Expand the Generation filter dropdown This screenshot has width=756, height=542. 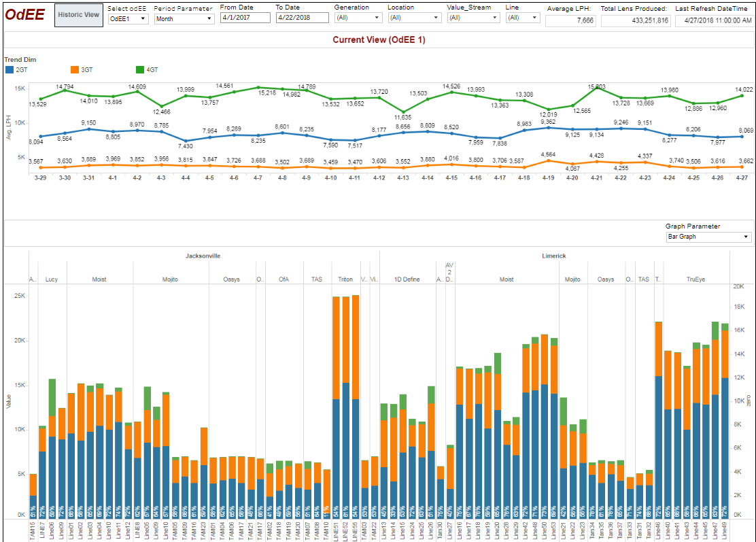(358, 18)
